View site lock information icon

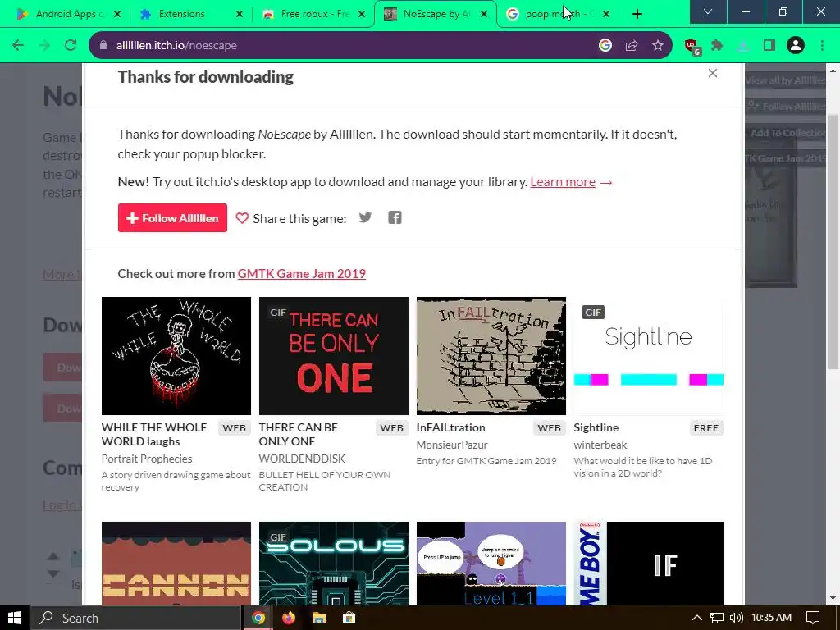click(103, 46)
